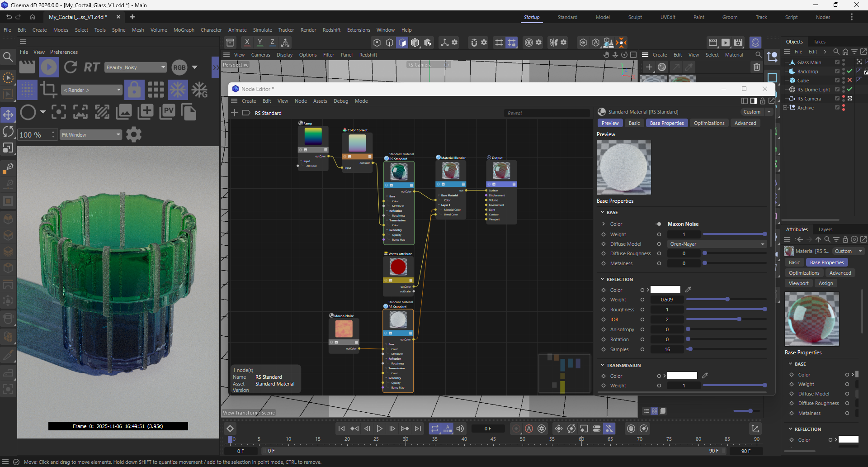The height and width of the screenshot is (467, 868).
Task: Click the Viewport button in Attributes panel
Action: (x=799, y=283)
